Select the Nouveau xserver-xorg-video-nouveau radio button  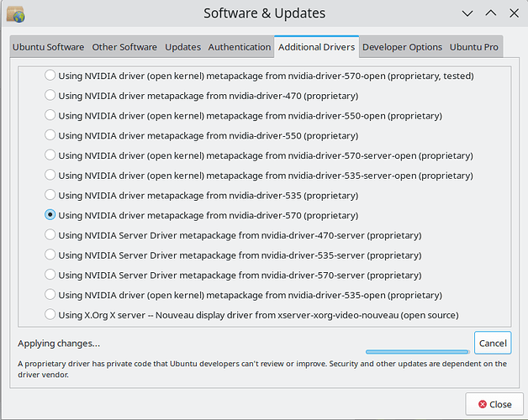[x=50, y=314]
